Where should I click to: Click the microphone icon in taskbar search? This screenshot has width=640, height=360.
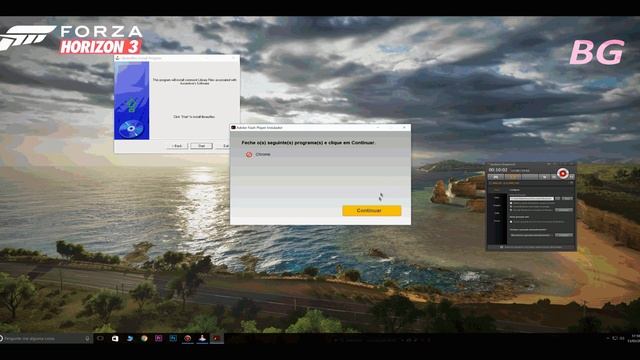click(87, 338)
